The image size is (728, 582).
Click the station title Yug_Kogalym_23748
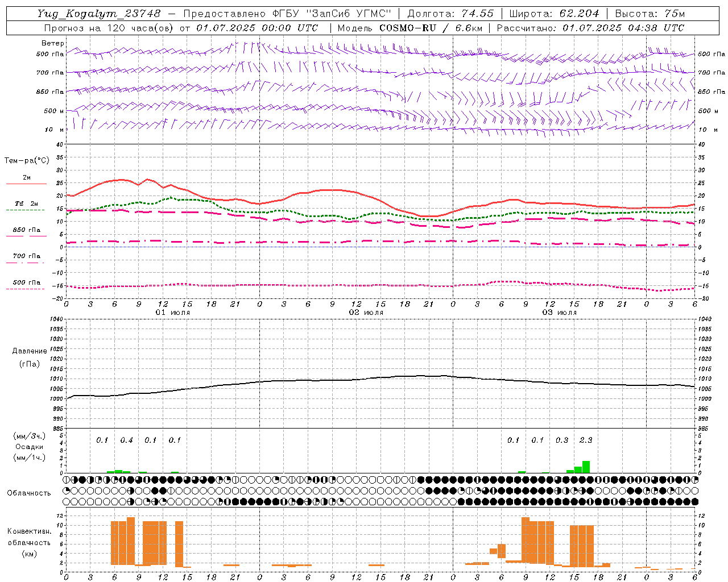pyautogui.click(x=99, y=14)
